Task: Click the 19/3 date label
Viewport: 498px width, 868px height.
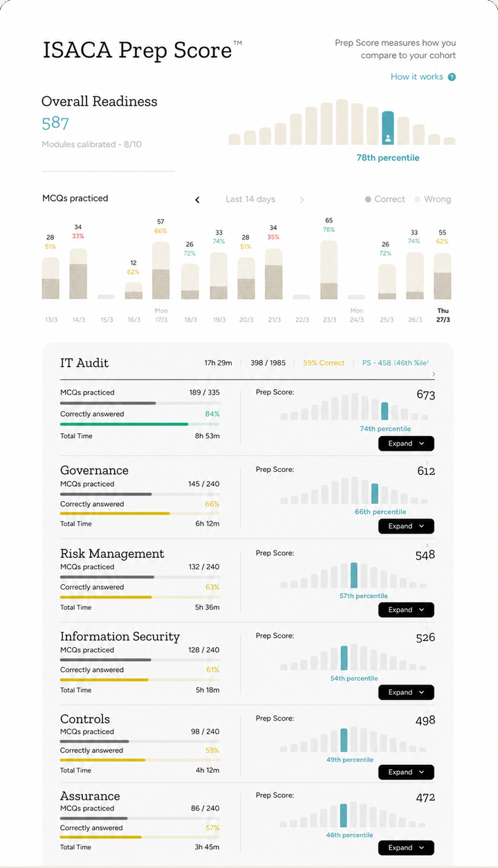Action: 219,320
